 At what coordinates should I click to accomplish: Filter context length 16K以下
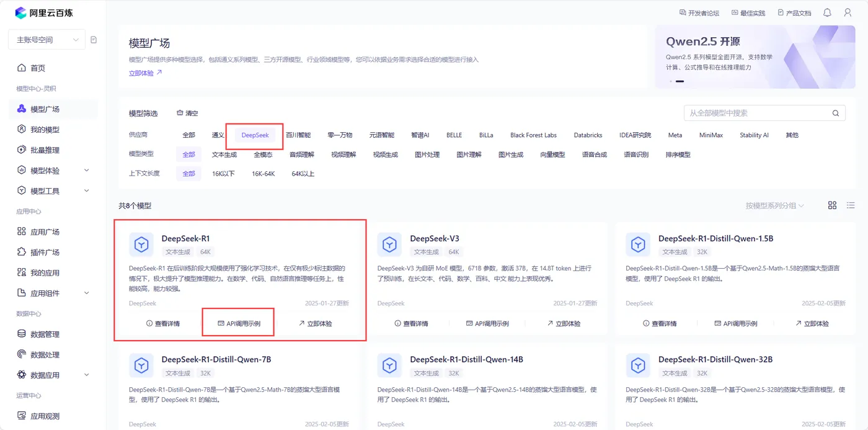point(224,174)
